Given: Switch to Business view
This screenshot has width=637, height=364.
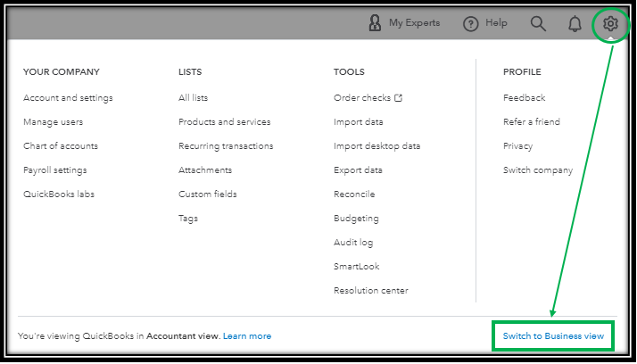Looking at the screenshot, I should pos(553,336).
